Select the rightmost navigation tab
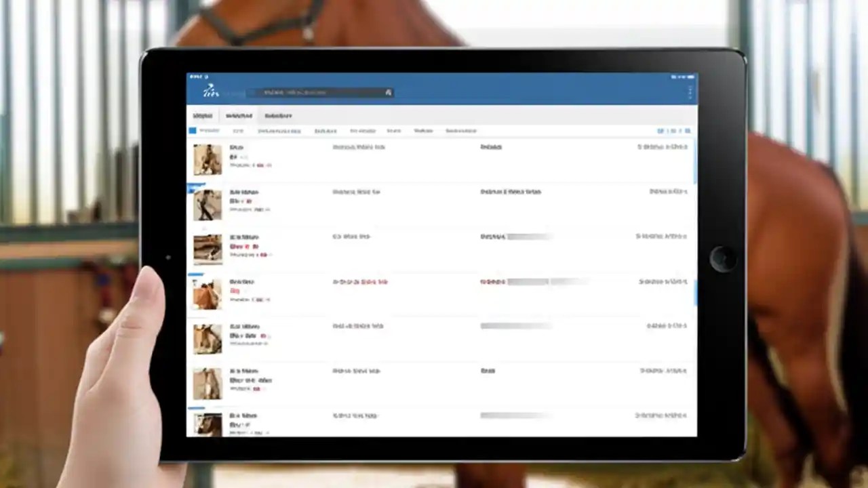This screenshot has width=868, height=488. click(x=278, y=115)
